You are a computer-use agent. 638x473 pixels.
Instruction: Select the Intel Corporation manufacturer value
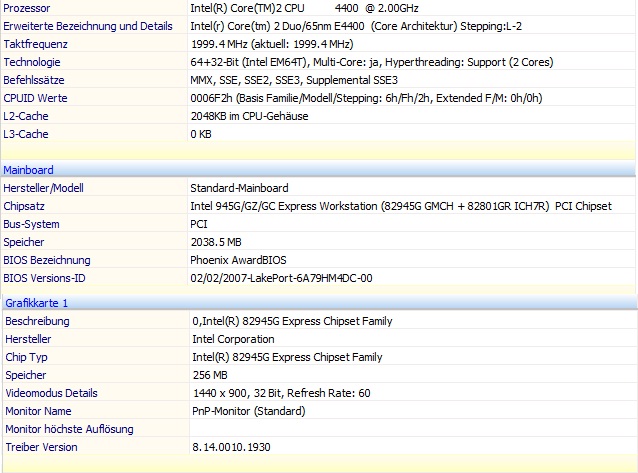click(x=234, y=339)
